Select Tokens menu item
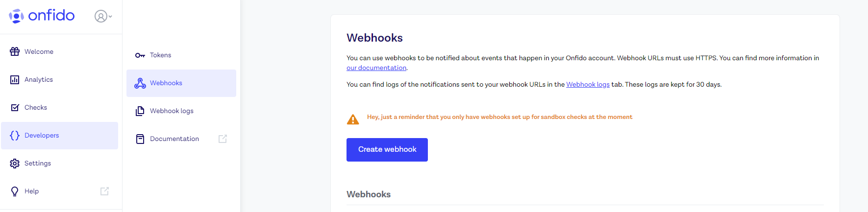The height and width of the screenshot is (212, 868). pyautogui.click(x=181, y=55)
